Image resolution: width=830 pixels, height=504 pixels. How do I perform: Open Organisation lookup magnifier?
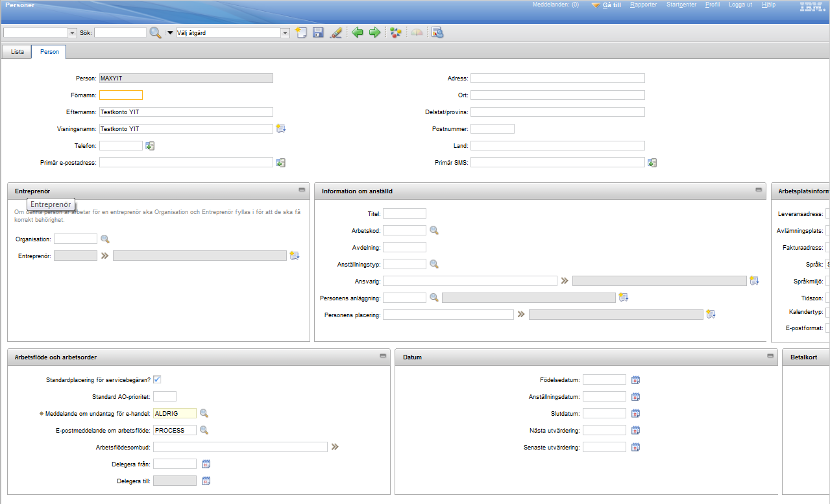105,239
